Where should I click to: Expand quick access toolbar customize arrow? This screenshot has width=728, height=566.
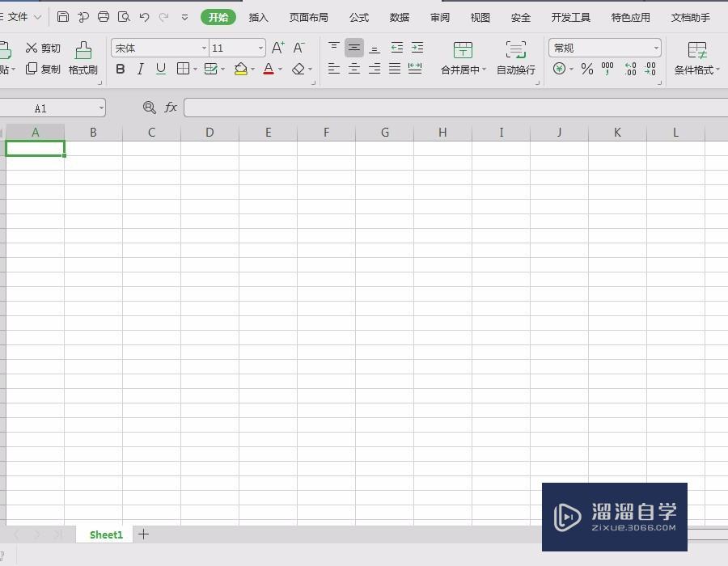(184, 18)
